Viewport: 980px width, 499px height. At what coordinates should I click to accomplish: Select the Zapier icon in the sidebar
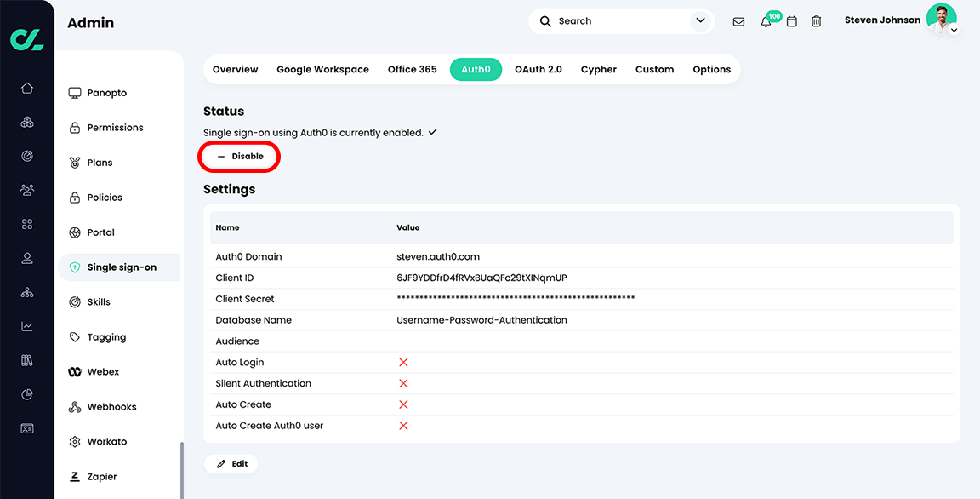pos(74,476)
